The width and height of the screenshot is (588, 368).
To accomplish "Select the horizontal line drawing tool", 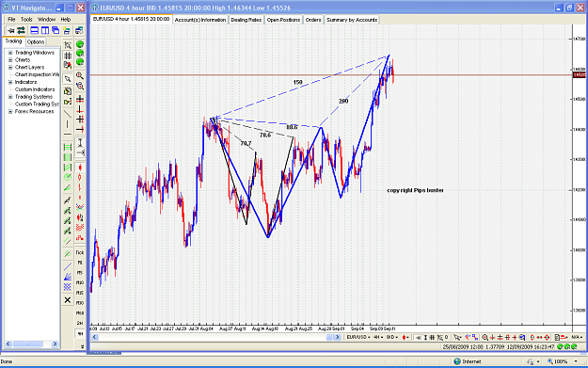I will pos(68,134).
